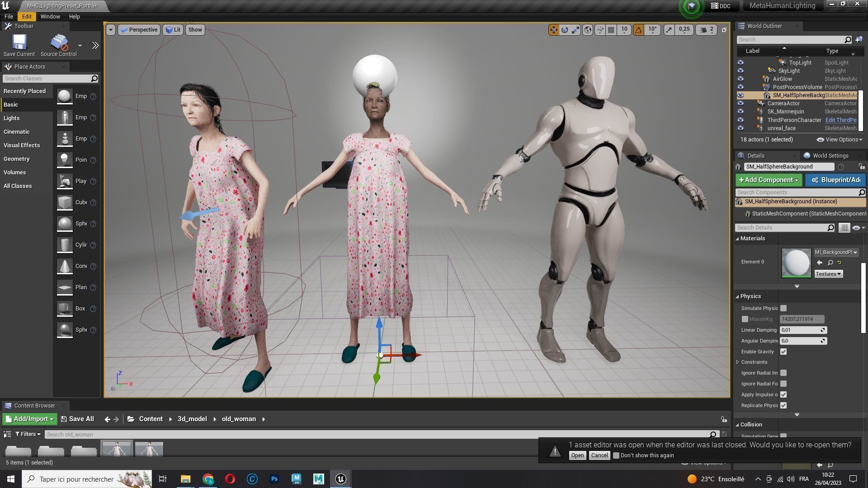This screenshot has height=488, width=868.
Task: Toggle rotation snap angle icon
Action: pos(638,30)
